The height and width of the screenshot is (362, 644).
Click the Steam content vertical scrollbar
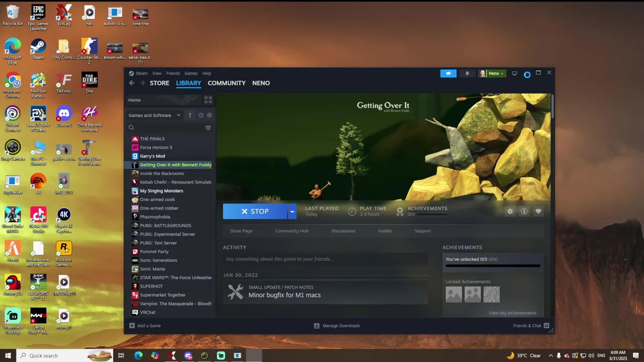pyautogui.click(x=552, y=107)
